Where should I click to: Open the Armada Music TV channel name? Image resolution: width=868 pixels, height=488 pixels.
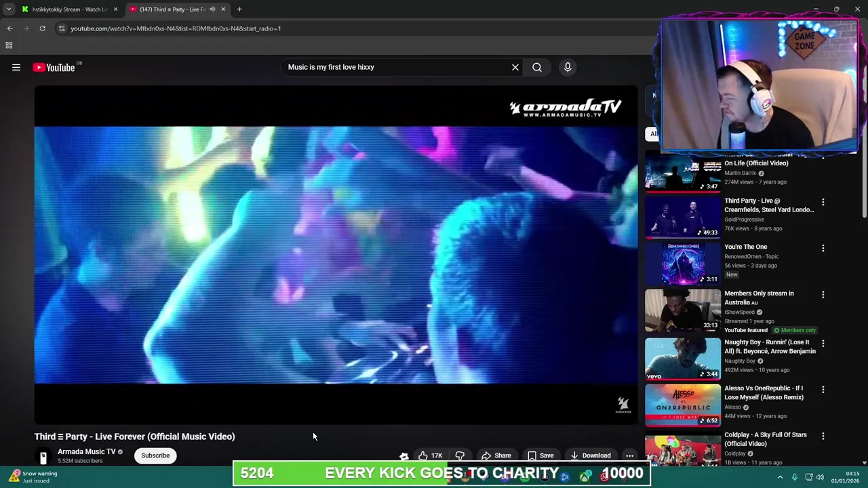(87, 451)
